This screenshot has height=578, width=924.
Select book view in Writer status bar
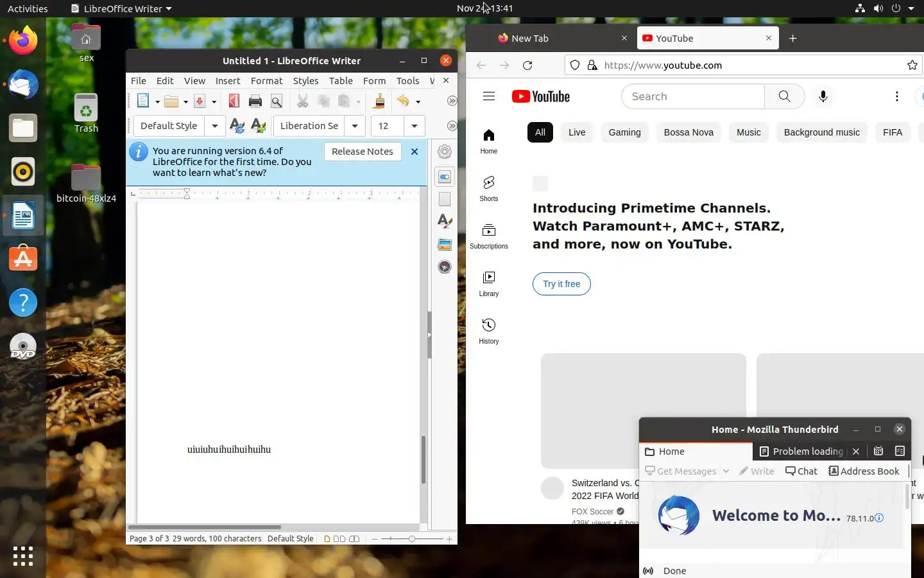(354, 539)
